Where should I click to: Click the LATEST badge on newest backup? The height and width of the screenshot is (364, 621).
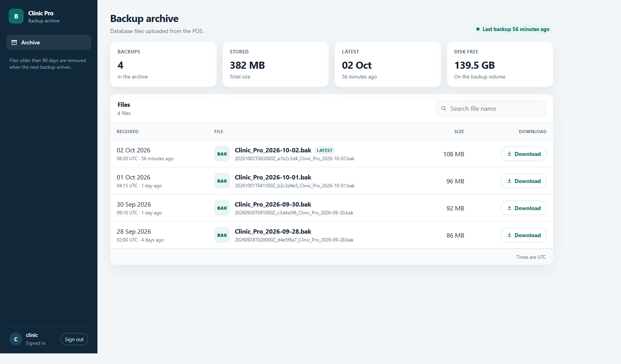pos(325,150)
